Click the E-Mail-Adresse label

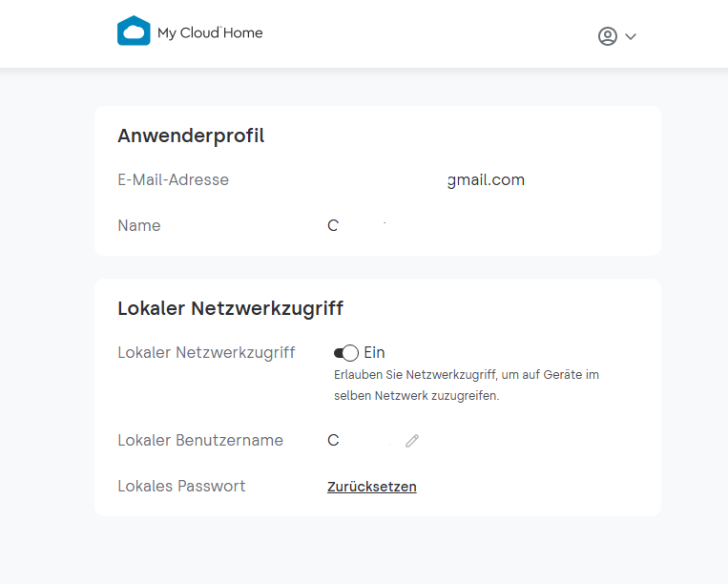coord(174,179)
